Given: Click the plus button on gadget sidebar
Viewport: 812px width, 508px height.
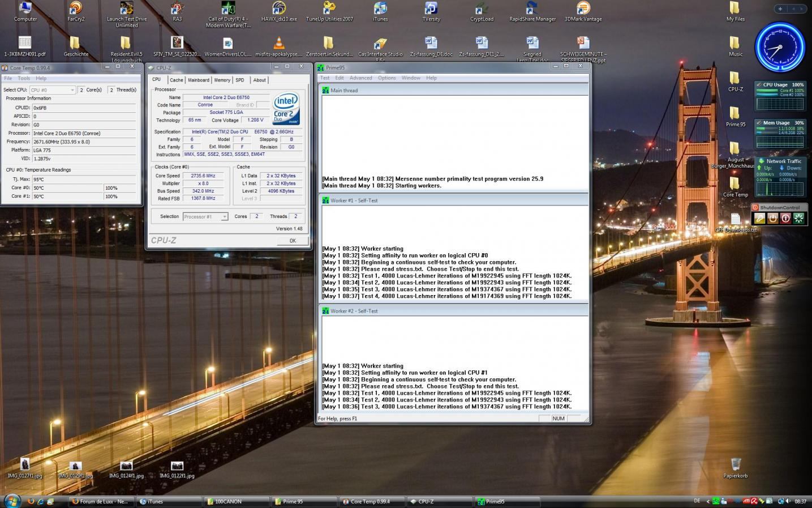Looking at the screenshot, I should [x=780, y=8].
